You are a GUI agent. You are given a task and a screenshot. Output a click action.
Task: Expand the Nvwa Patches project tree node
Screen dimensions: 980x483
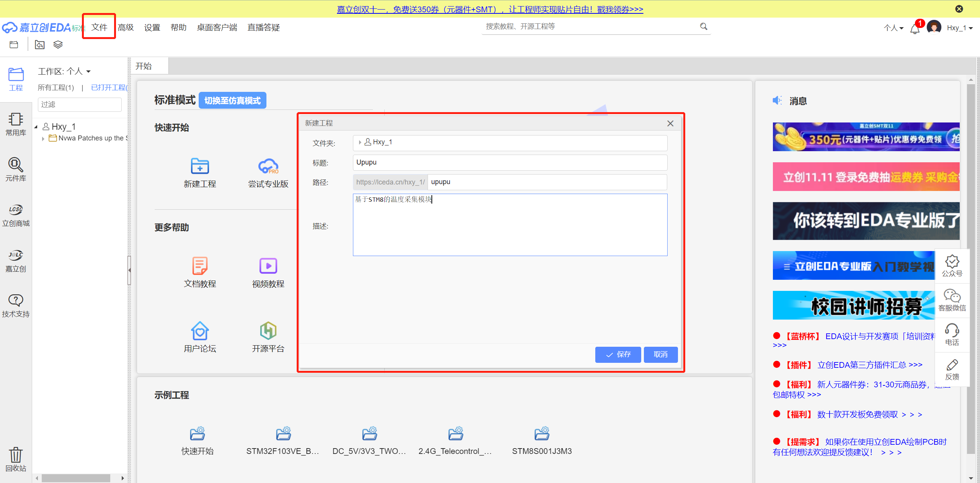pyautogui.click(x=43, y=139)
